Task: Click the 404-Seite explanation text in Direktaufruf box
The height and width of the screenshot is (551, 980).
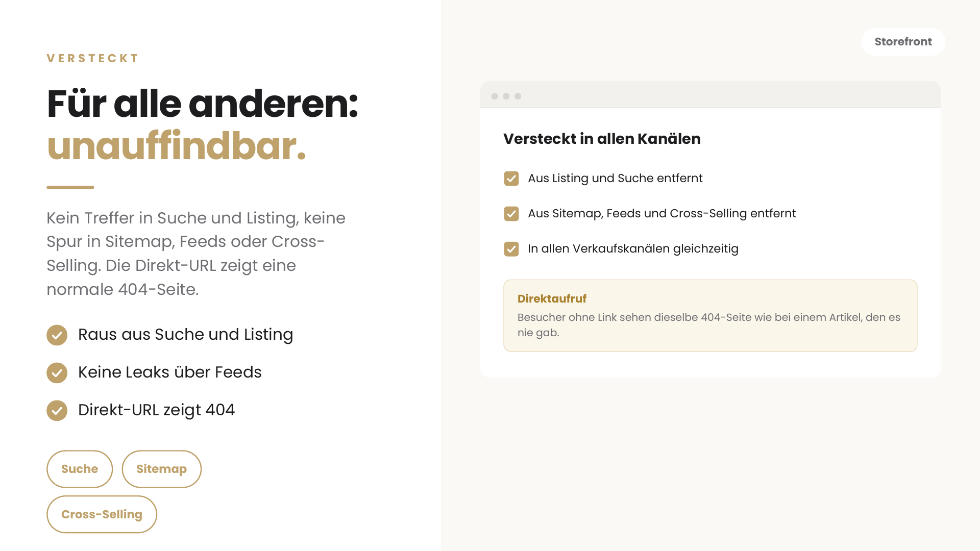Action: point(709,325)
